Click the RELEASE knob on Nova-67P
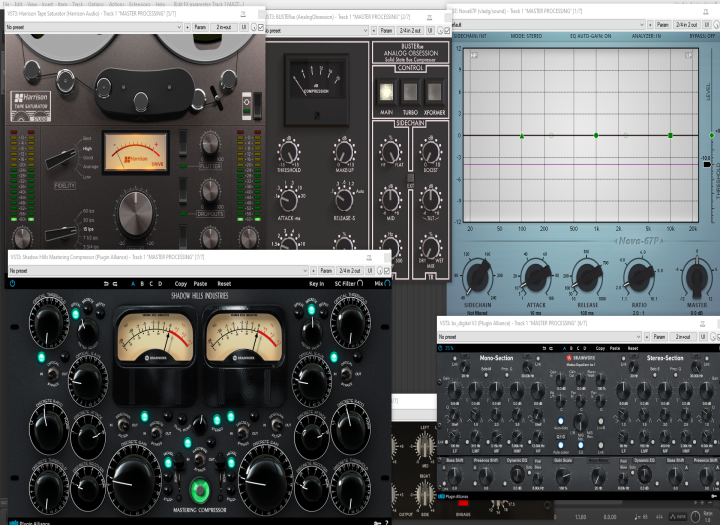The width and height of the screenshot is (720, 525). point(588,277)
